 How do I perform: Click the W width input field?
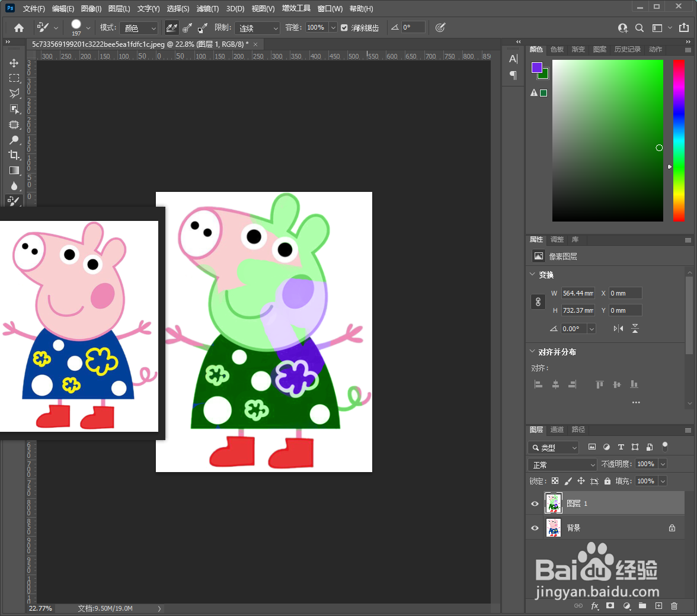[578, 293]
